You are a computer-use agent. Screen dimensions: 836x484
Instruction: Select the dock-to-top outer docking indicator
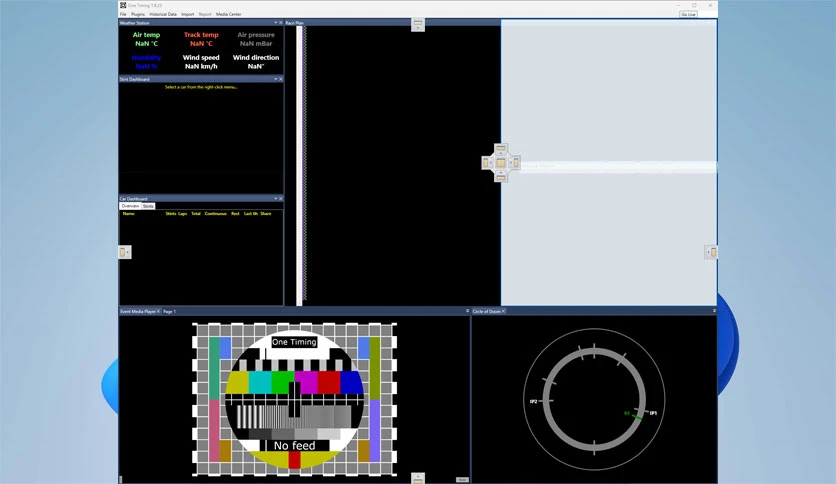418,25
